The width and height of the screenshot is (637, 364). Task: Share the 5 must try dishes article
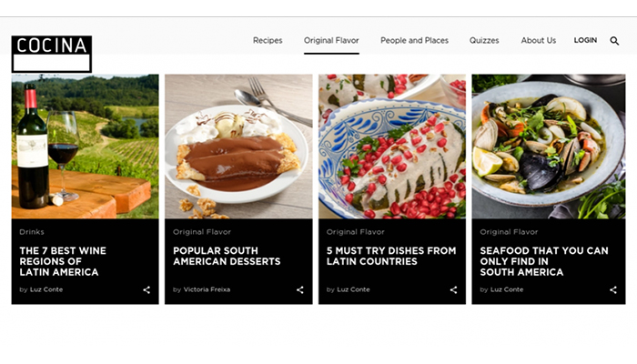(454, 290)
